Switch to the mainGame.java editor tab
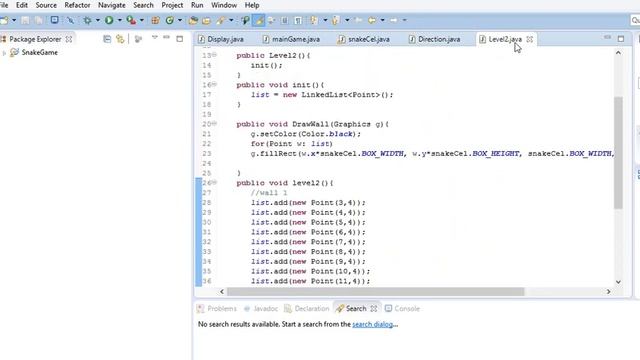 click(291, 39)
